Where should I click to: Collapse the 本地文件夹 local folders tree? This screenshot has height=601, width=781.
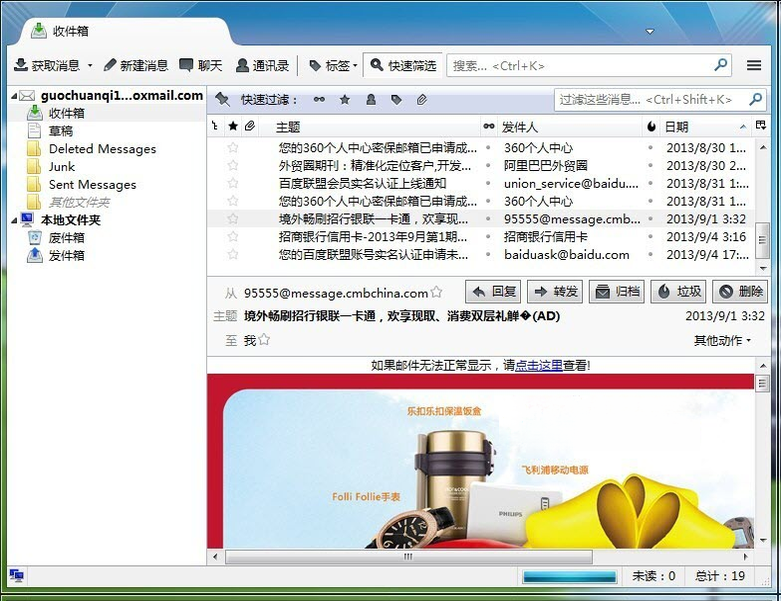(x=13, y=220)
